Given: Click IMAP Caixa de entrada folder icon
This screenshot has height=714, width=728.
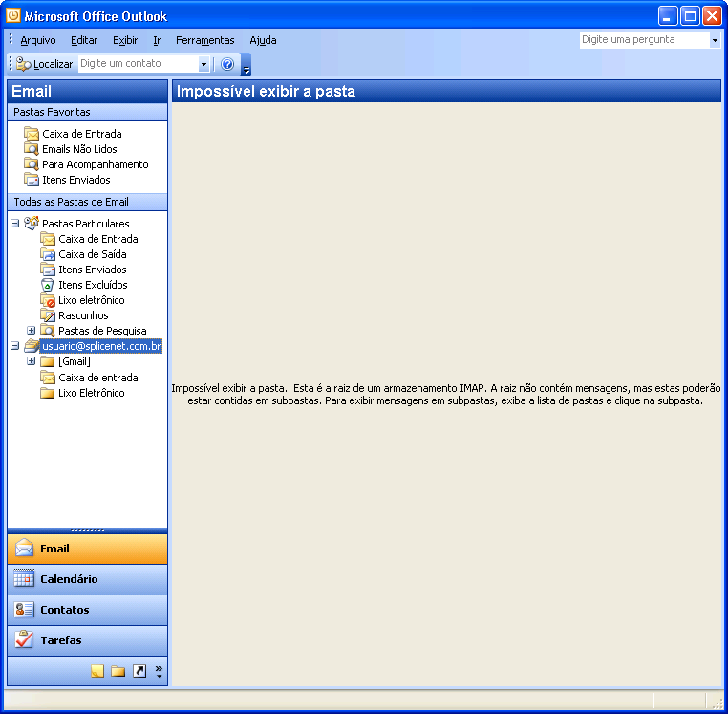Looking at the screenshot, I should click(48, 378).
